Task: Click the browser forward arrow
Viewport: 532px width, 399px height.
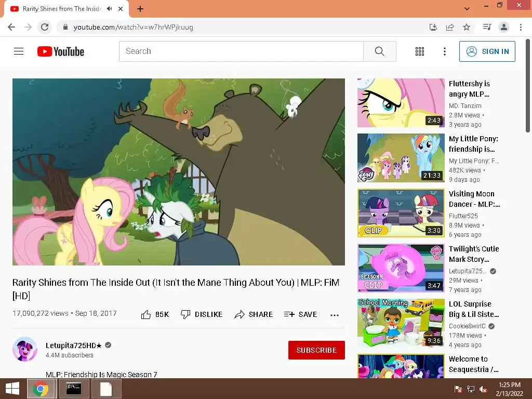Action: coord(28,27)
